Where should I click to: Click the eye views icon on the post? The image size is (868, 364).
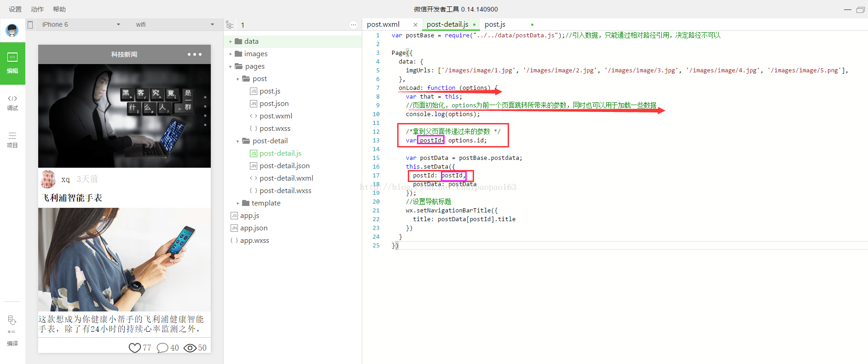190,348
